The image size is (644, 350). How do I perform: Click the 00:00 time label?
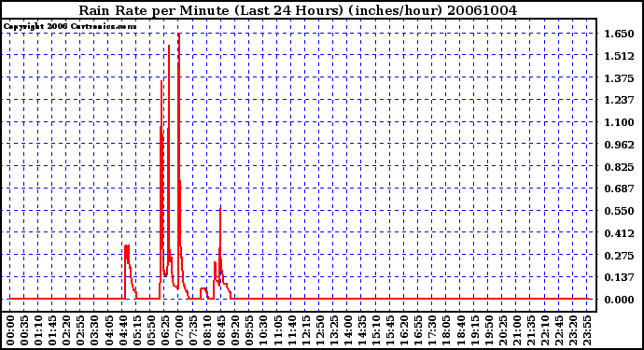[x=10, y=330]
